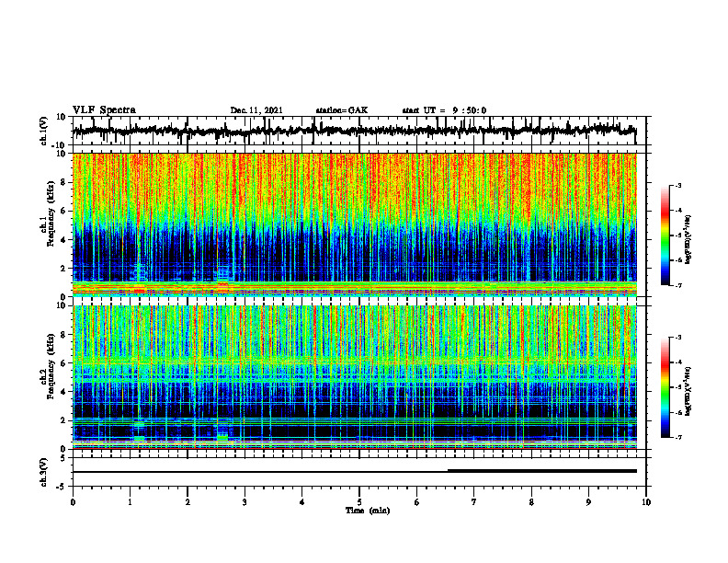The height and width of the screenshot is (563, 728).
Task: Click the "-3" label on ch.1 color scale
Action: tap(677, 186)
